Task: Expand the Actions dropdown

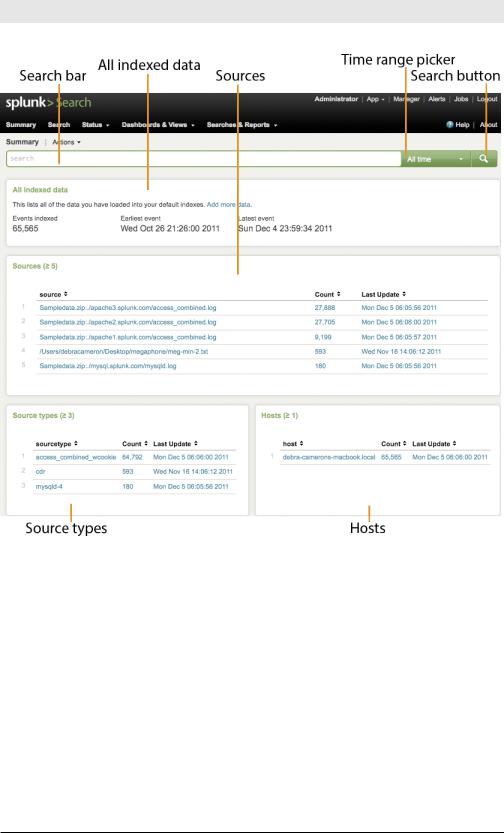Action: coord(66,142)
